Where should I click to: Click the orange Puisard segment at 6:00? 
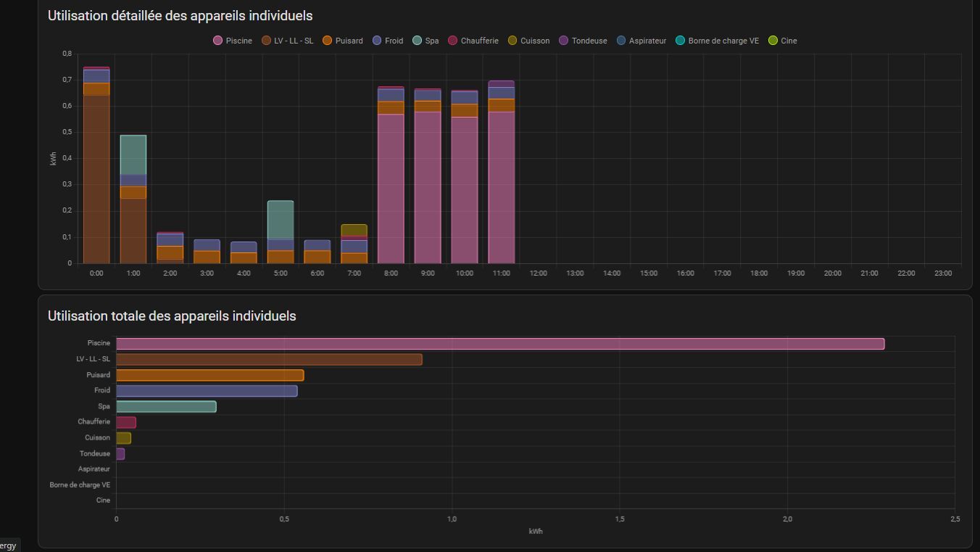(317, 257)
